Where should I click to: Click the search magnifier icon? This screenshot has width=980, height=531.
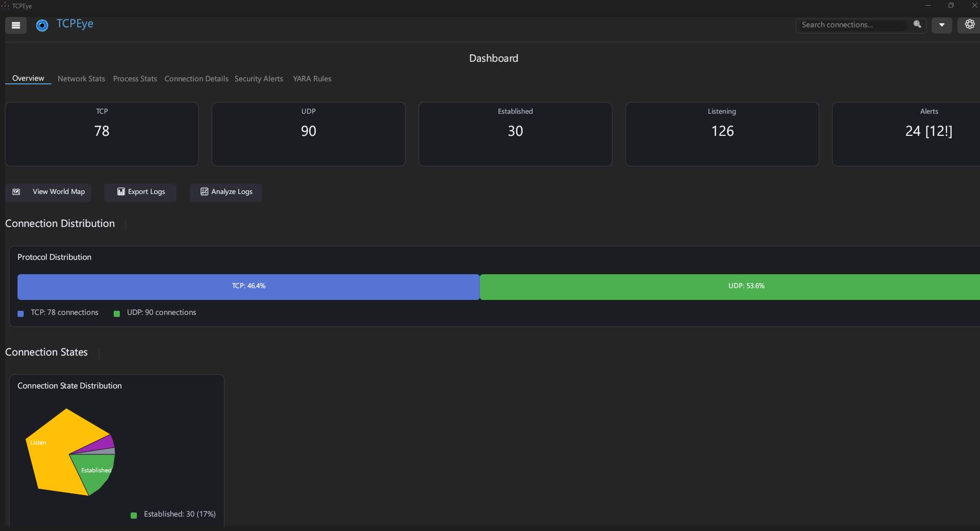point(917,25)
